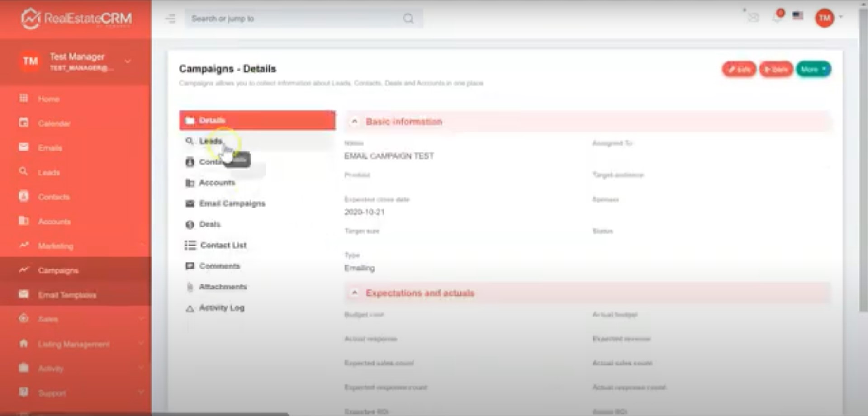The width and height of the screenshot is (868, 416).
Task: Click the search magnifier icon in search bar
Action: point(408,19)
